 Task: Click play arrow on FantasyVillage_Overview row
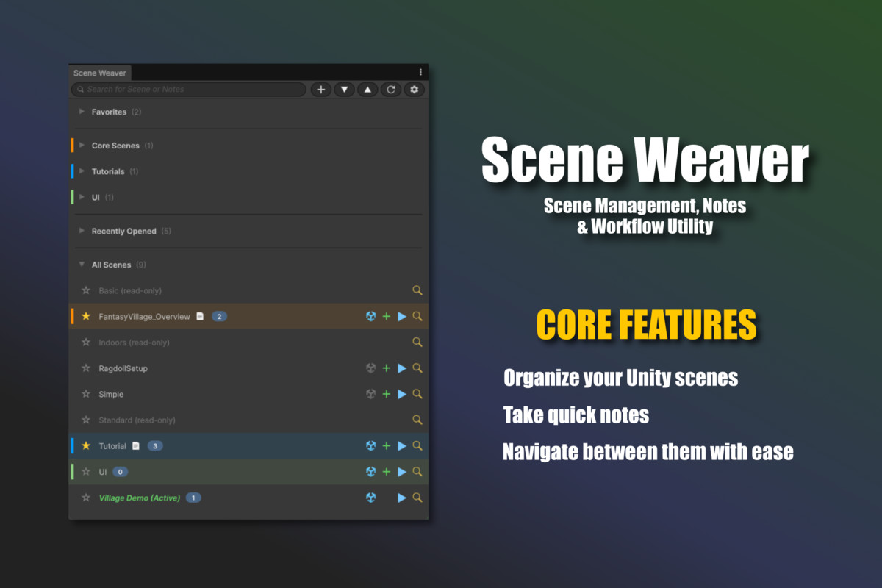point(402,316)
